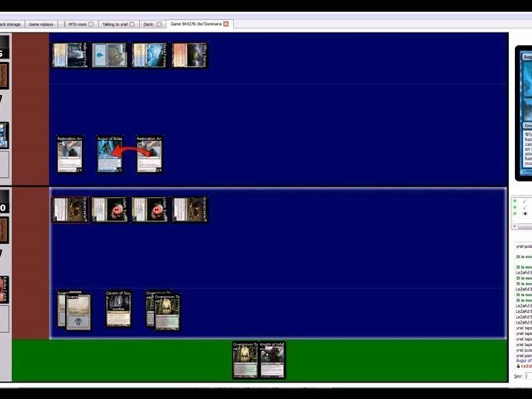Open opponent's Graveyard pile
The height and width of the screenshot is (399, 532).
tap(4, 76)
